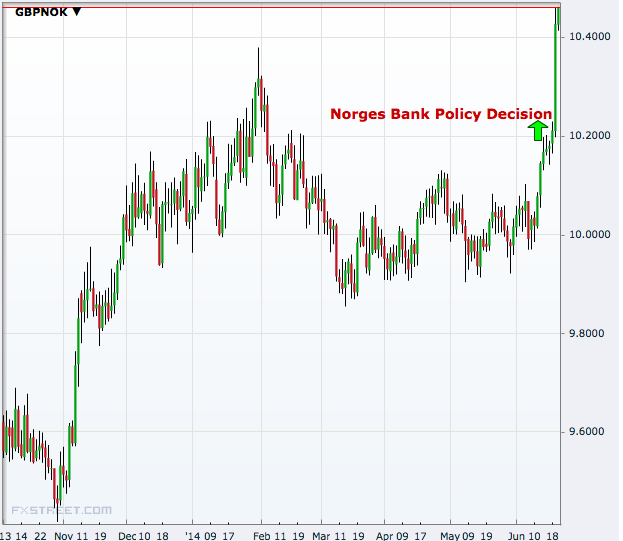This screenshot has width=623, height=541.
Task: Click the Jun date axis label
Action: tap(516, 536)
